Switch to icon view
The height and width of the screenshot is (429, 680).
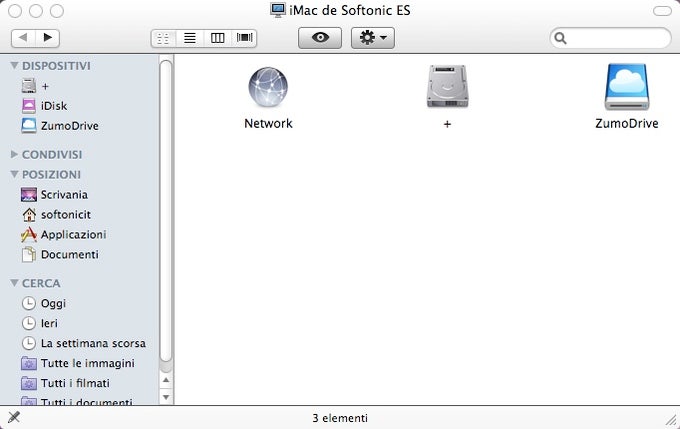163,38
